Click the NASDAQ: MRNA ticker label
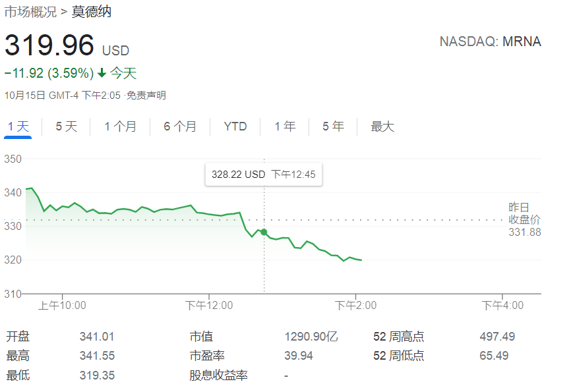This screenshot has height=392, width=569. tap(491, 42)
